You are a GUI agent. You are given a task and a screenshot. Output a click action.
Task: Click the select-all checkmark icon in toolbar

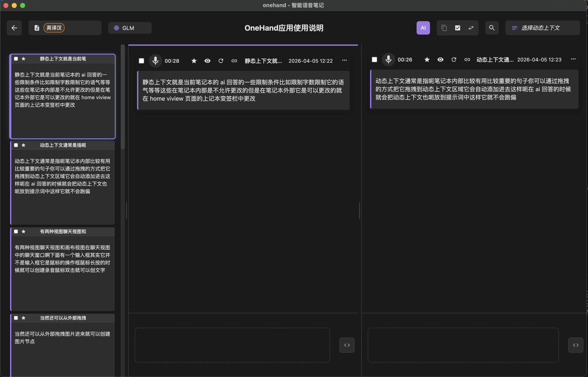tap(458, 28)
